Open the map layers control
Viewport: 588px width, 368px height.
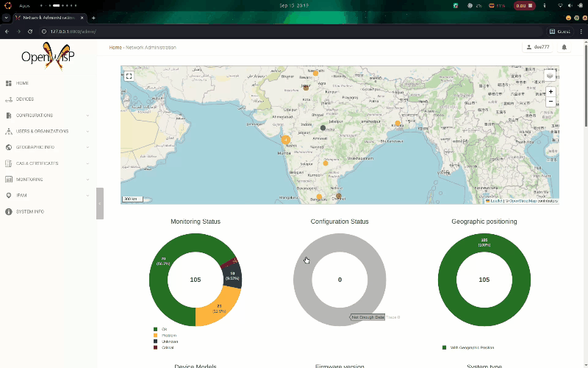pyautogui.click(x=550, y=76)
